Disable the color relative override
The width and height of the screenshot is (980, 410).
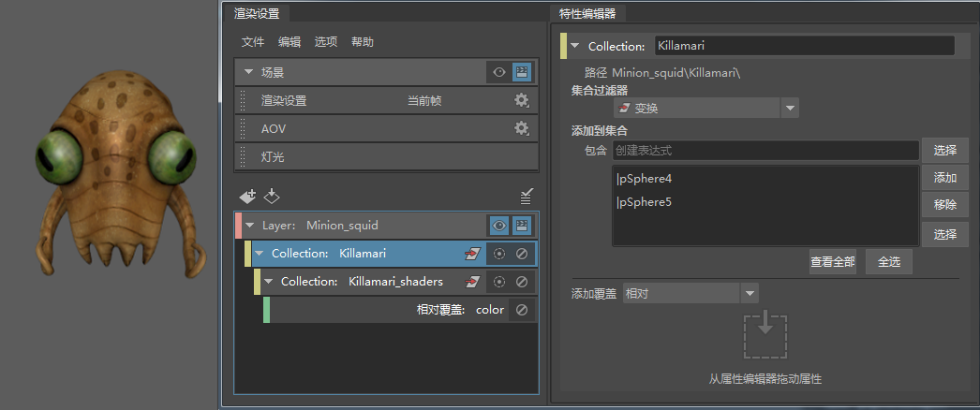tap(523, 310)
